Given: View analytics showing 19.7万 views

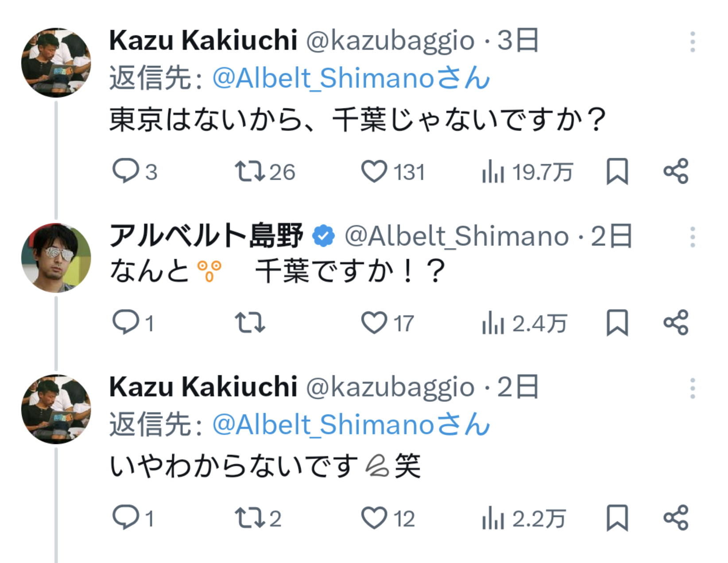Looking at the screenshot, I should pos(493,171).
